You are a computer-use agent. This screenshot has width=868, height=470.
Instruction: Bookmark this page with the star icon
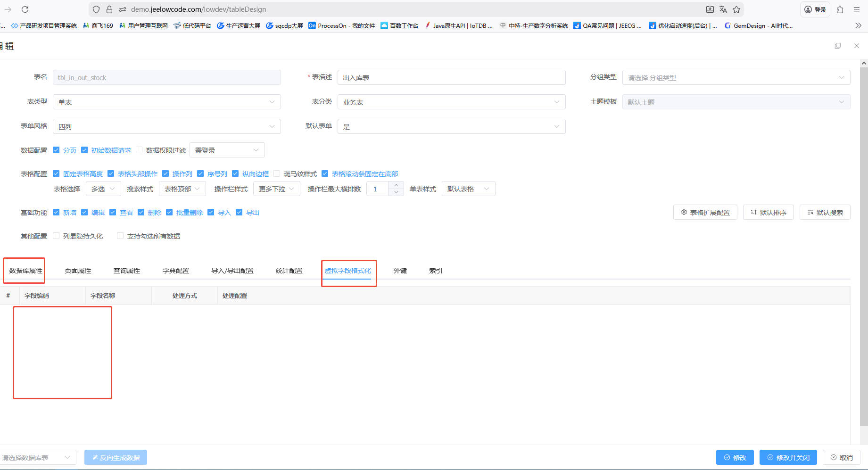pos(736,9)
